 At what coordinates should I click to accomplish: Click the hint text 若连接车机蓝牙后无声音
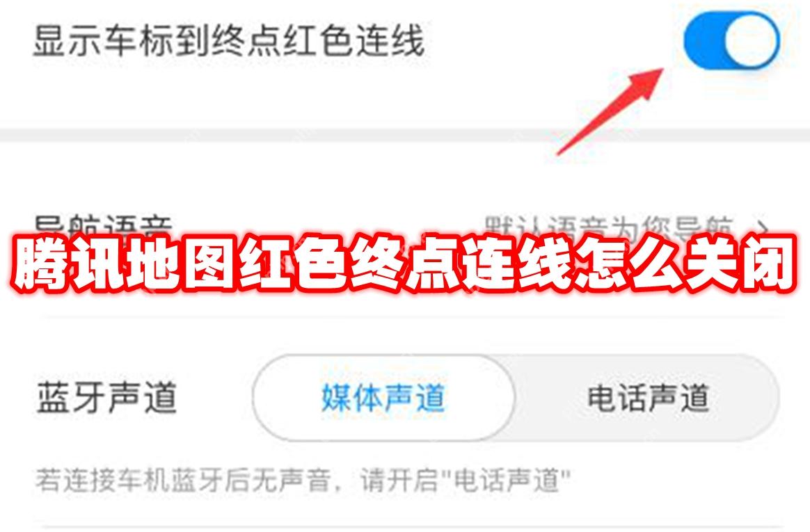(x=184, y=480)
